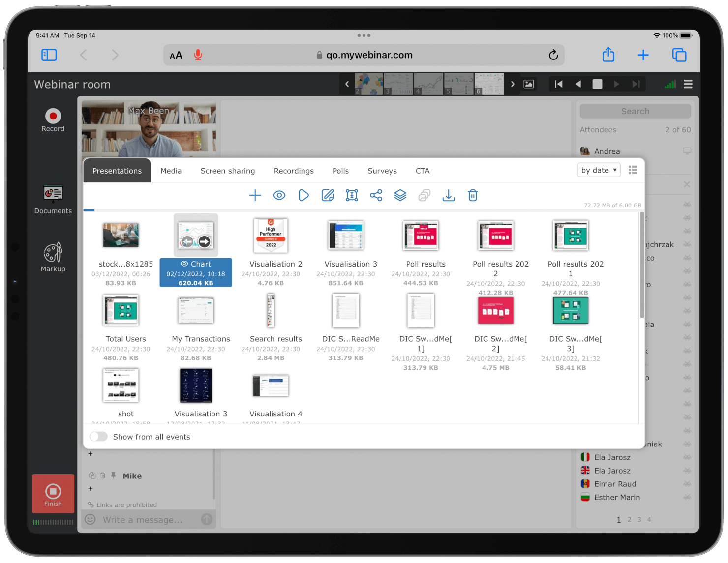The width and height of the screenshot is (728, 563).
Task: Open Documents panel in left sidebar
Action: click(x=53, y=199)
